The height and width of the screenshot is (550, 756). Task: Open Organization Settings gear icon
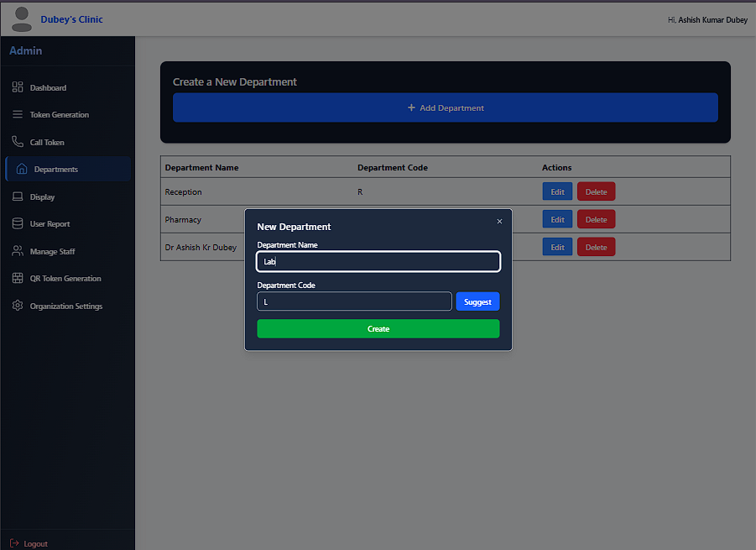(18, 306)
